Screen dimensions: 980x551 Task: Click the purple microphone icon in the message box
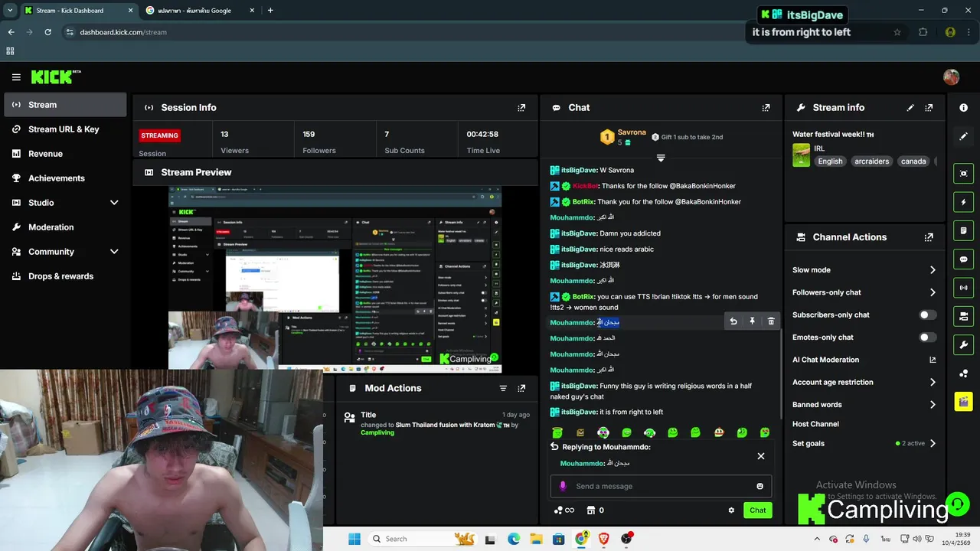563,486
